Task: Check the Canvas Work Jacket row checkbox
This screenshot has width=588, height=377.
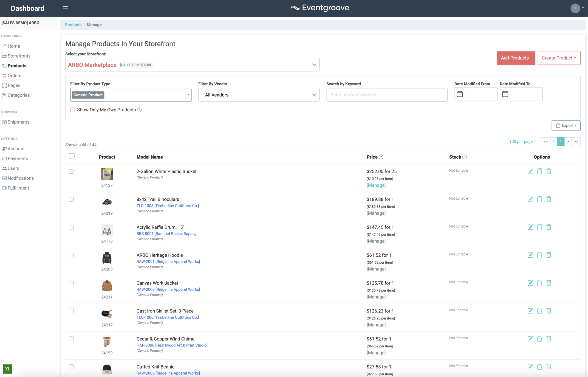Action: tap(71, 283)
